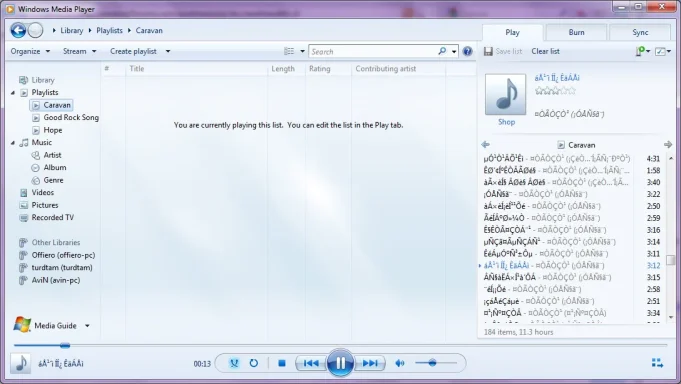Go to previous playlist arrow
The image size is (681, 384).
click(x=486, y=144)
